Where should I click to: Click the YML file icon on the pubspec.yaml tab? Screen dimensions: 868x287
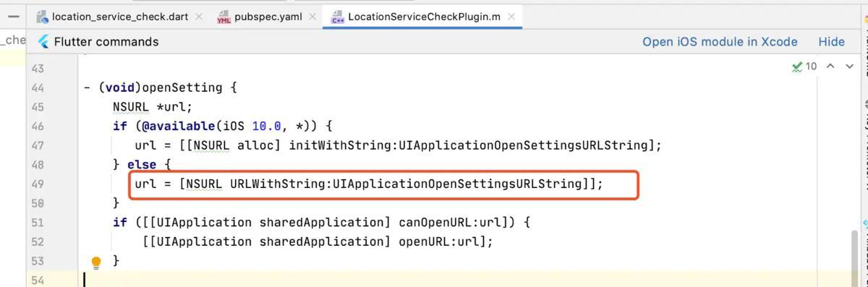(x=224, y=17)
